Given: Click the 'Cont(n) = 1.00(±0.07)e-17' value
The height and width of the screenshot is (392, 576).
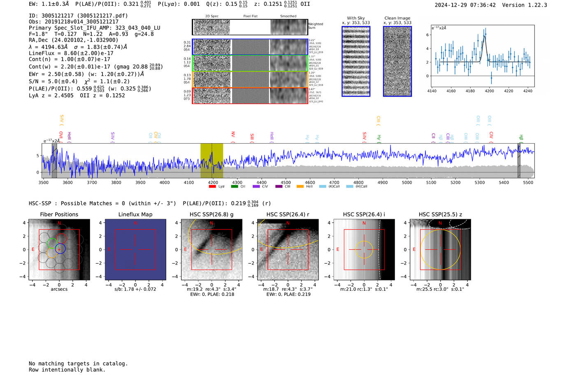Looking at the screenshot, I should pyautogui.click(x=70, y=59).
